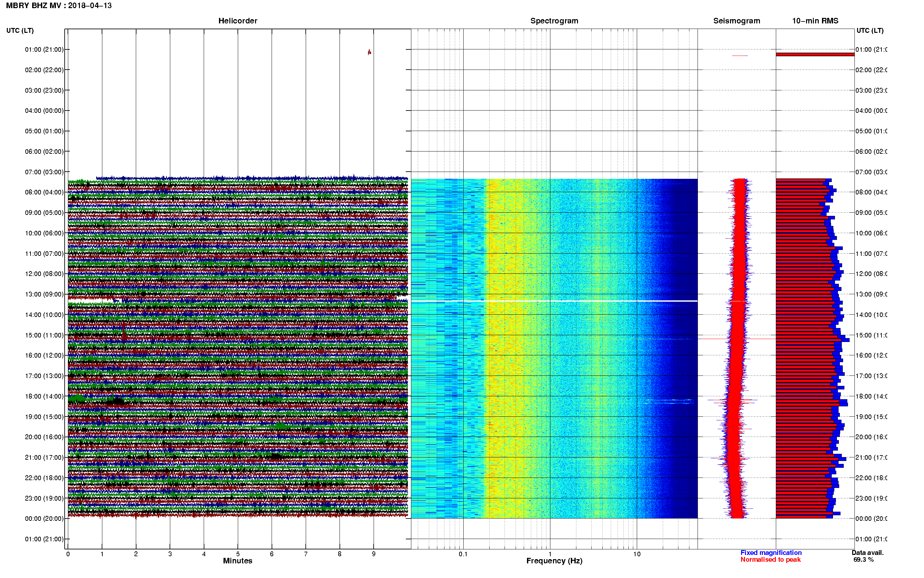Click the 12:00 (08:00) Helicorder time label
This screenshot has height=578, width=924.
44,274
